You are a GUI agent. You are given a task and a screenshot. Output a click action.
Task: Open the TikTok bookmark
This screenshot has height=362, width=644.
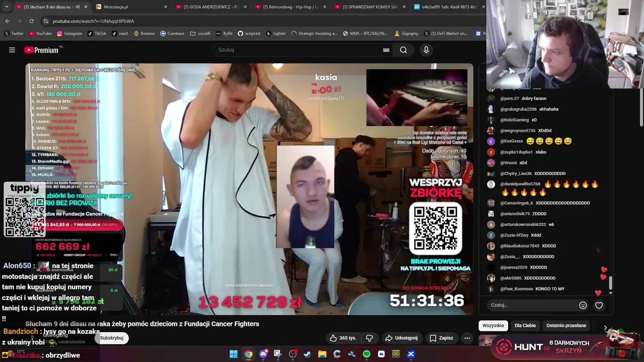97,34
